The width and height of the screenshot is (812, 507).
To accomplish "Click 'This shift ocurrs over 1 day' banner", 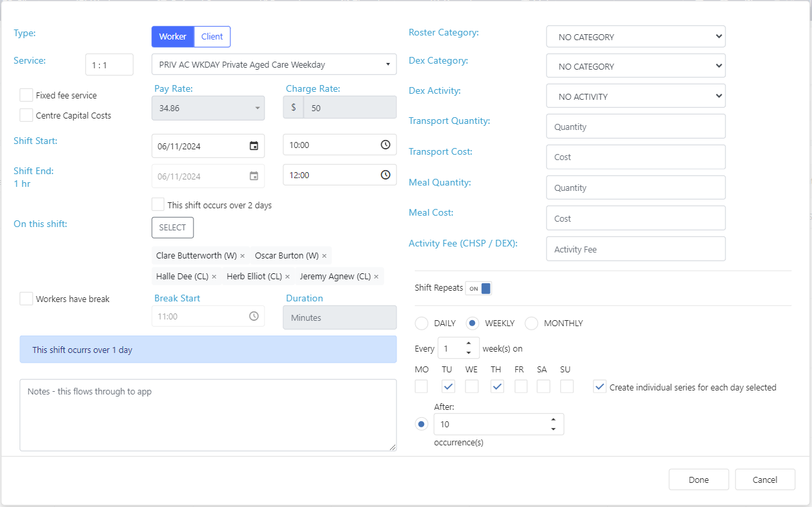I will pos(208,350).
